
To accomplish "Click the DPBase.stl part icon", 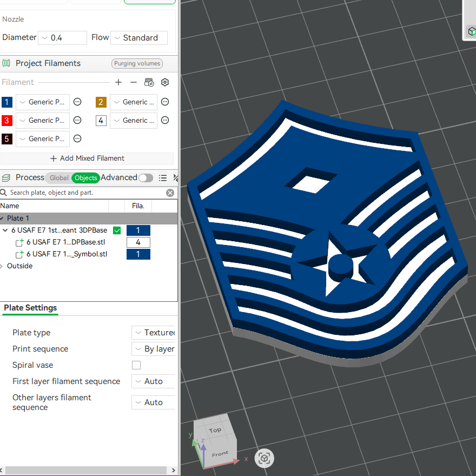I will [x=19, y=242].
